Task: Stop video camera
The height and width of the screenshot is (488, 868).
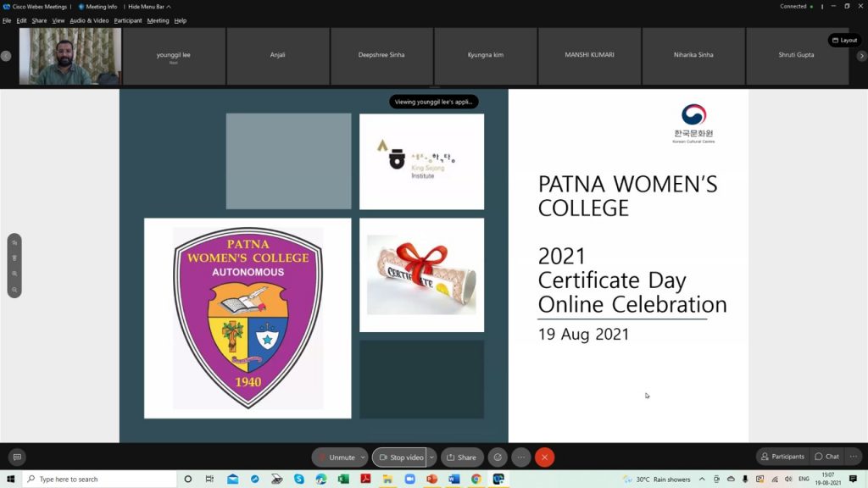Action: pyautogui.click(x=400, y=457)
